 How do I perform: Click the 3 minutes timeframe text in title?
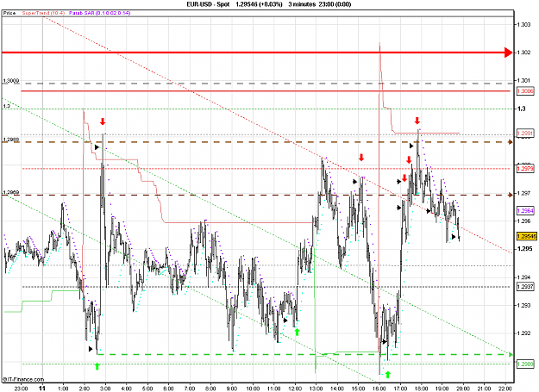302,4
